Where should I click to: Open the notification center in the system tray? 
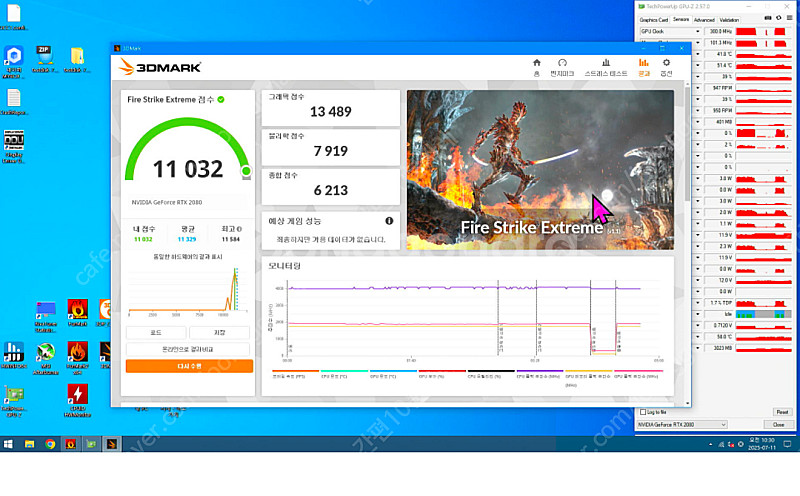pos(787,444)
